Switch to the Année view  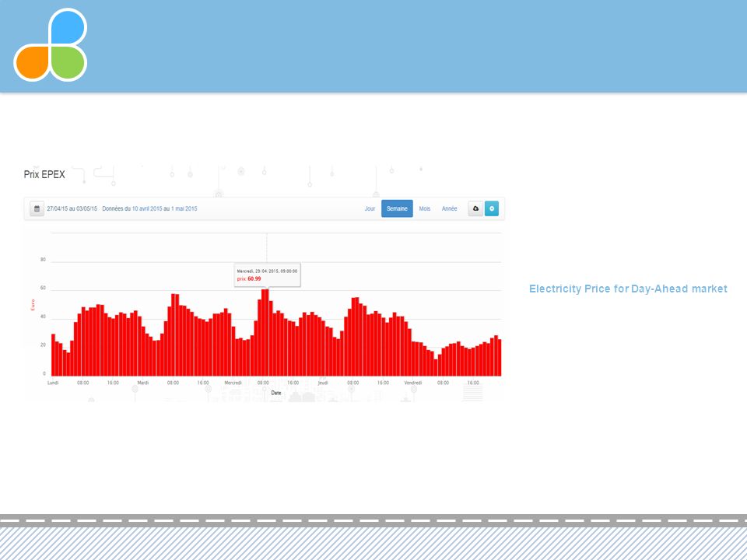pos(449,208)
